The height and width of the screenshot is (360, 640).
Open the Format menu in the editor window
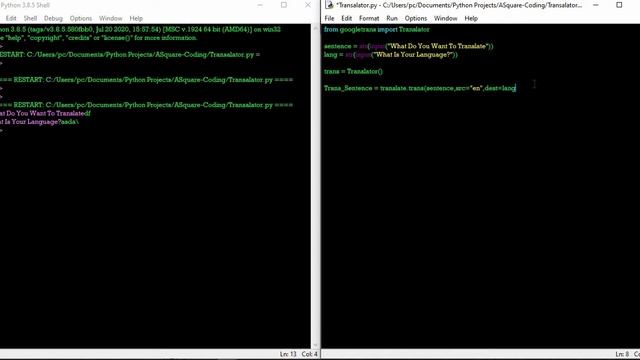(369, 18)
